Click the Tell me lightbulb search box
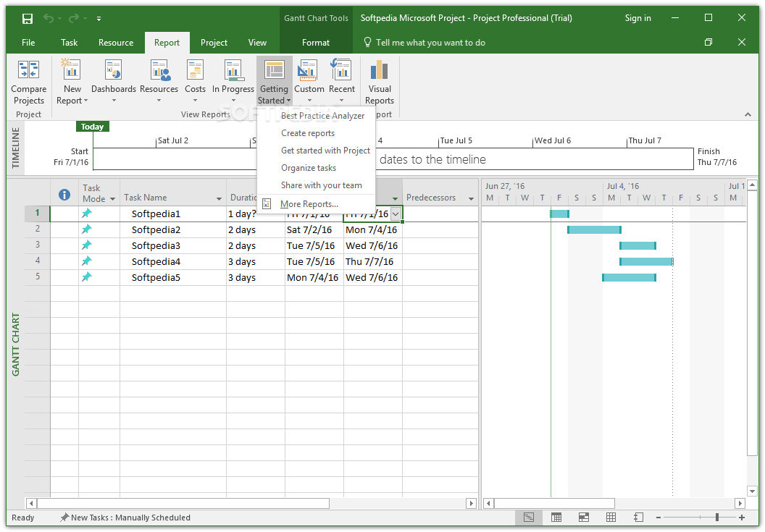This screenshot has width=765, height=532. coord(424,43)
